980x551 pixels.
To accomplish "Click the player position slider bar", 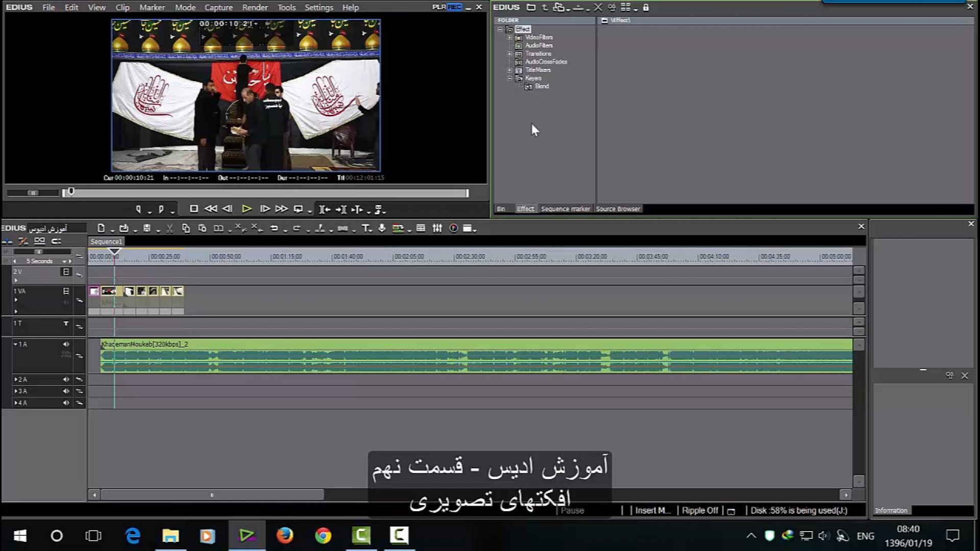I will (x=265, y=193).
